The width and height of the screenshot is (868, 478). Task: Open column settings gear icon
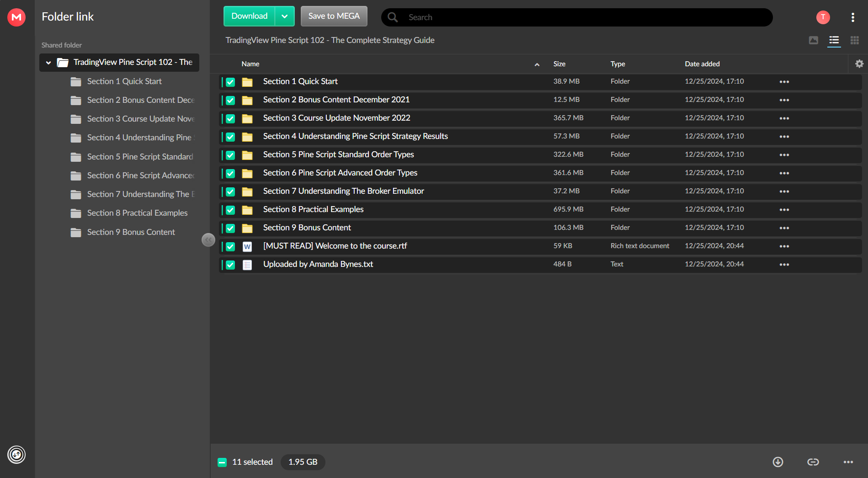point(859,64)
